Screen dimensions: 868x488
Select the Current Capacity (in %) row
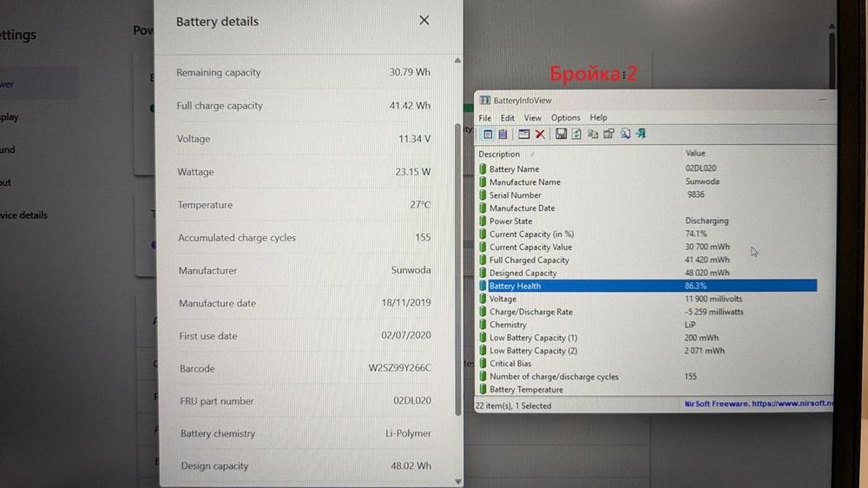pyautogui.click(x=648, y=234)
